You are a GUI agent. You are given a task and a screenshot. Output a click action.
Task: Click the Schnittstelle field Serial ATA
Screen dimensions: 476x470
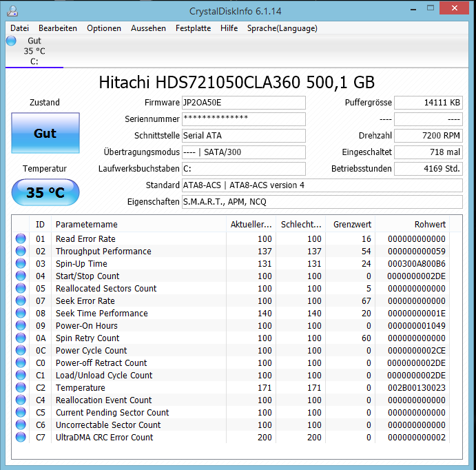click(244, 135)
